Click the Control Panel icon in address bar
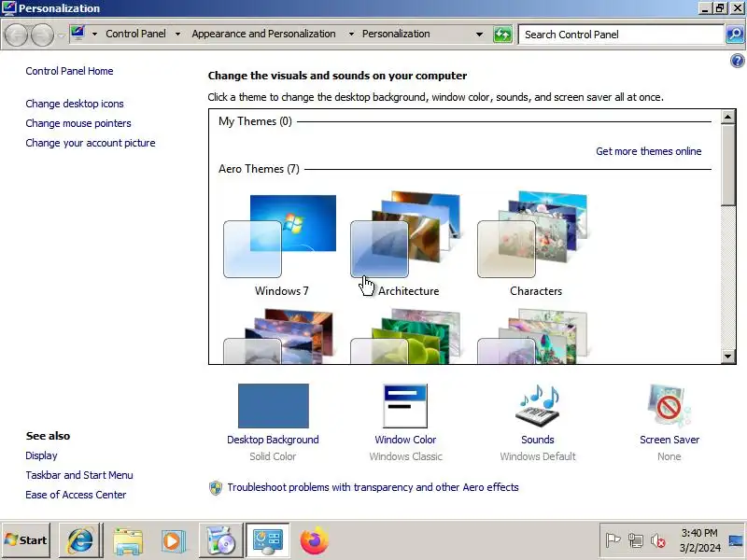The height and width of the screenshot is (560, 747). click(78, 34)
